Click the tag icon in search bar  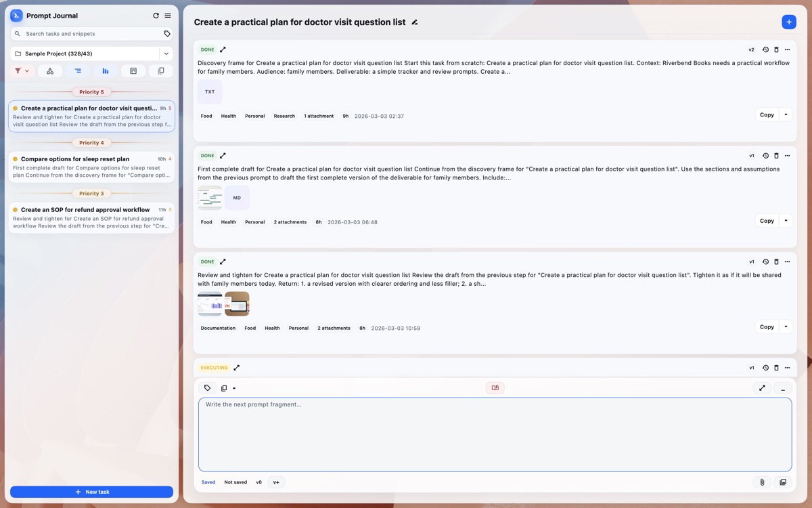pyautogui.click(x=167, y=34)
